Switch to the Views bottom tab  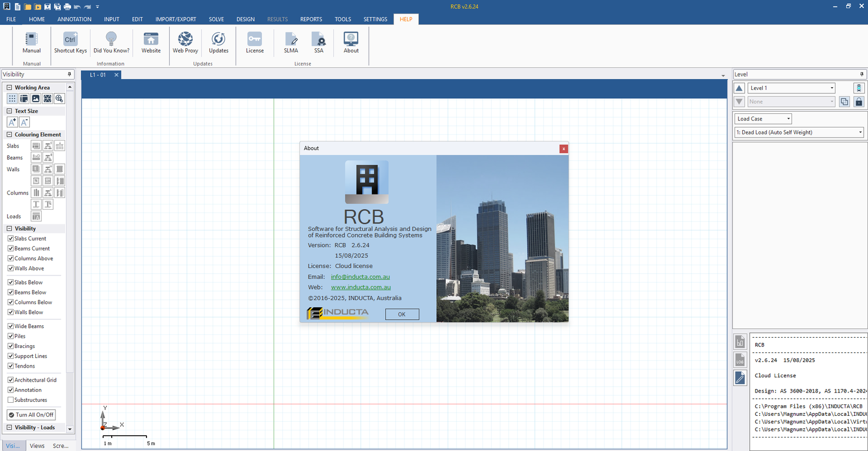37,446
